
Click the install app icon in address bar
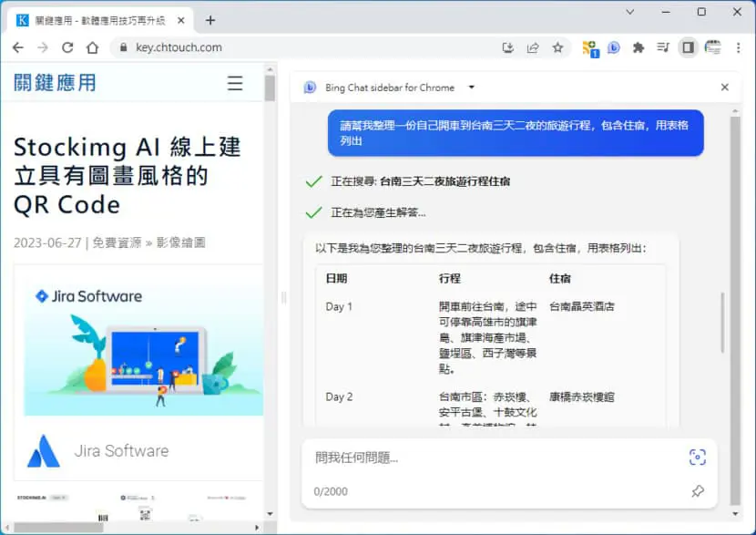[507, 47]
